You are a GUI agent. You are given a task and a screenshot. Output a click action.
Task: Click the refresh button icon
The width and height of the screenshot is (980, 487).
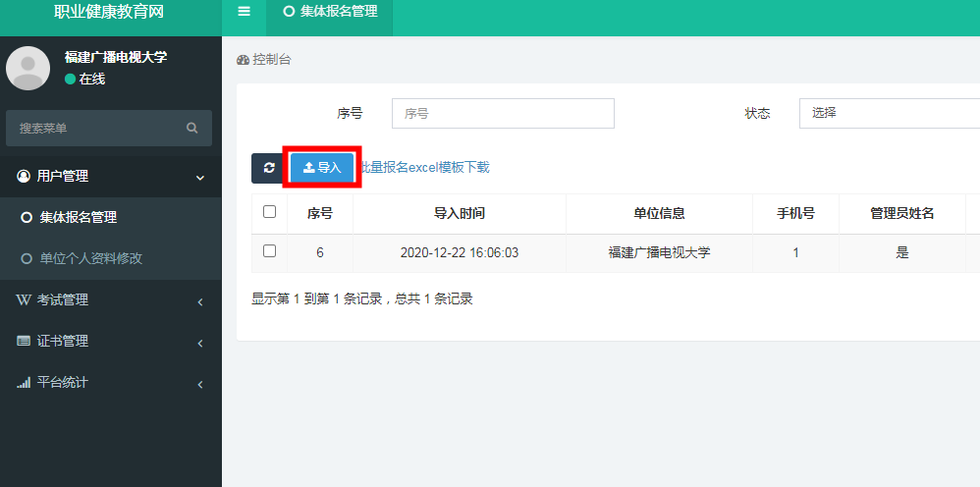[268, 168]
